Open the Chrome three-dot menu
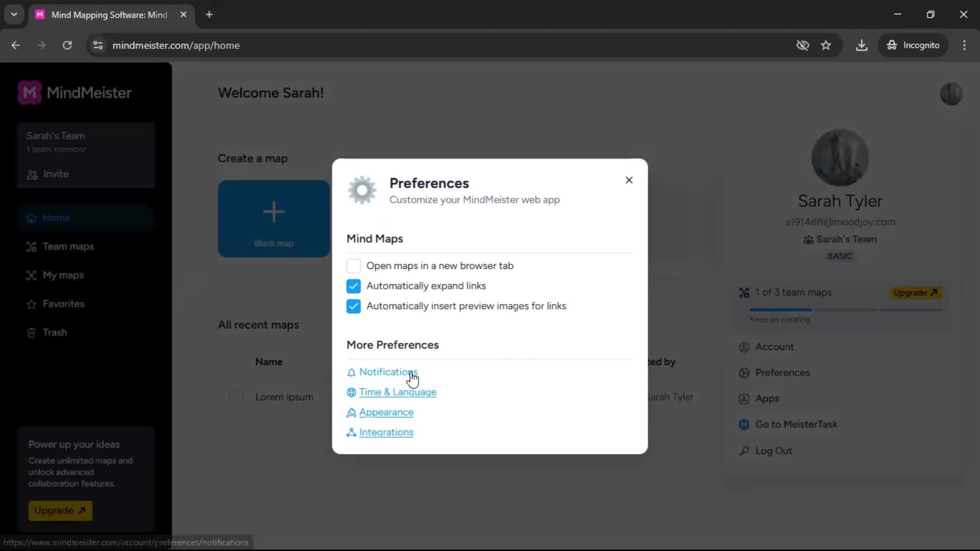Screen dimensions: 980x551 [x=964, y=45]
